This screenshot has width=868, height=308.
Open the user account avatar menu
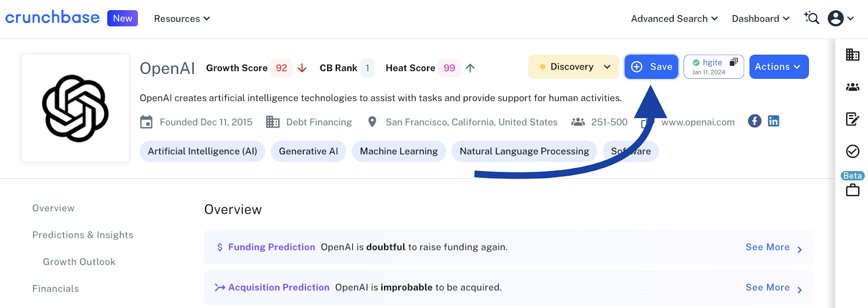[840, 18]
